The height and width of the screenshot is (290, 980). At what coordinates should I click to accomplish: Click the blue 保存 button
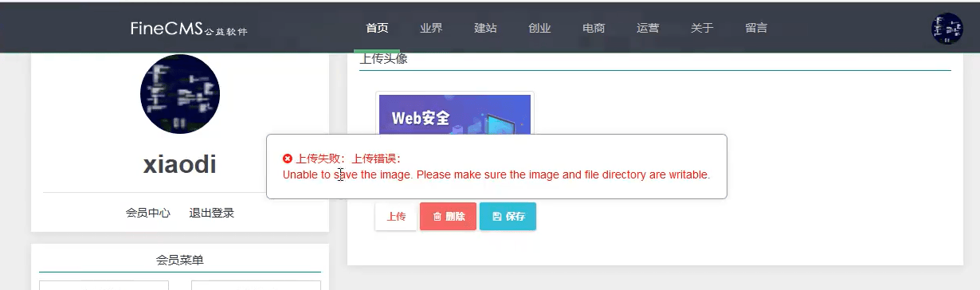[x=508, y=217]
